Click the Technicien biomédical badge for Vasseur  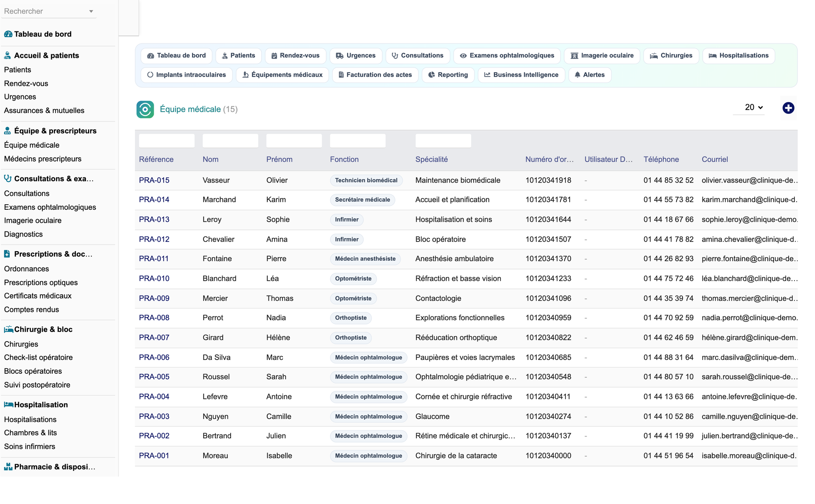[366, 180]
